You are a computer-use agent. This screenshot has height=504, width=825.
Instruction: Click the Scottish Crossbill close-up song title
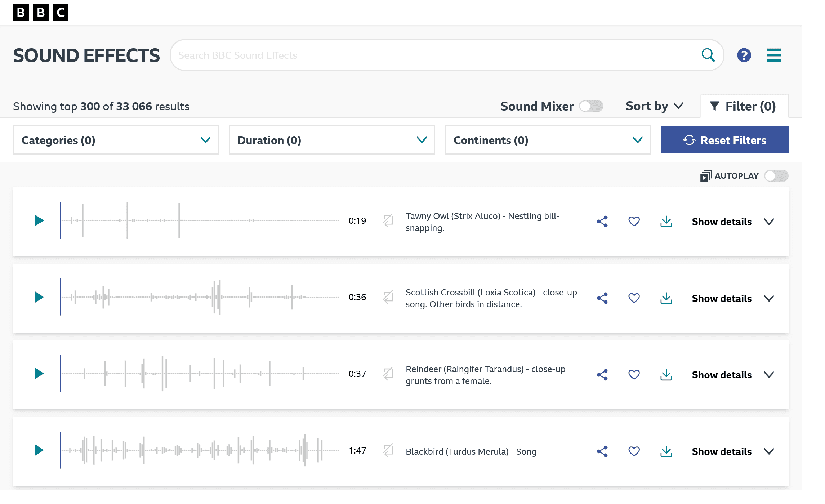pos(491,298)
